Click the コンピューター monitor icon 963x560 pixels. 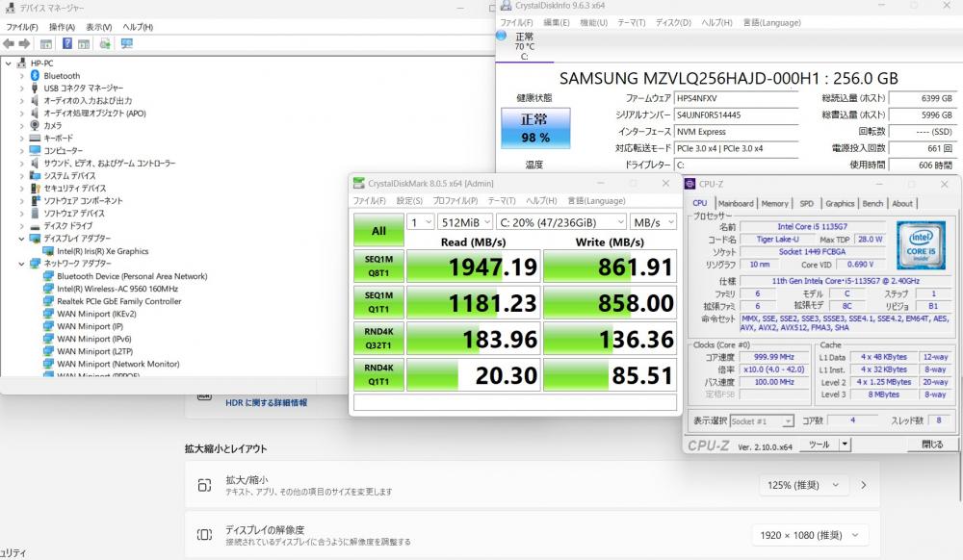pos(35,150)
